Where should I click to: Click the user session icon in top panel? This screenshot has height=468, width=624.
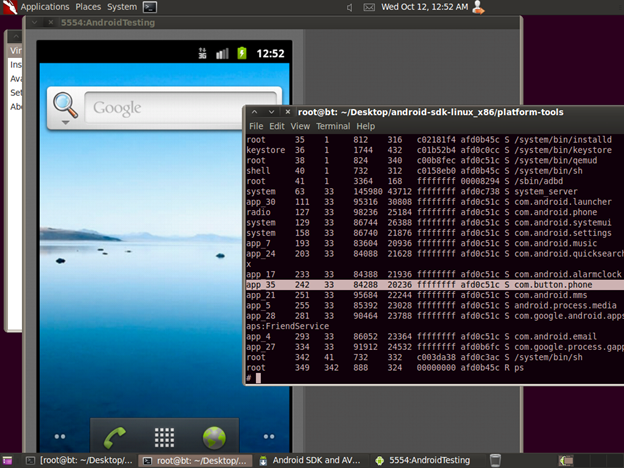coord(478,7)
